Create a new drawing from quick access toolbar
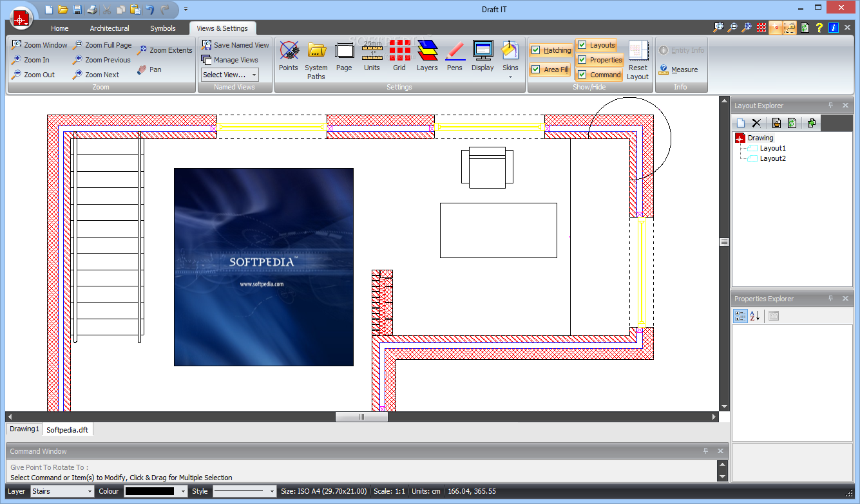This screenshot has width=860, height=504. click(48, 10)
